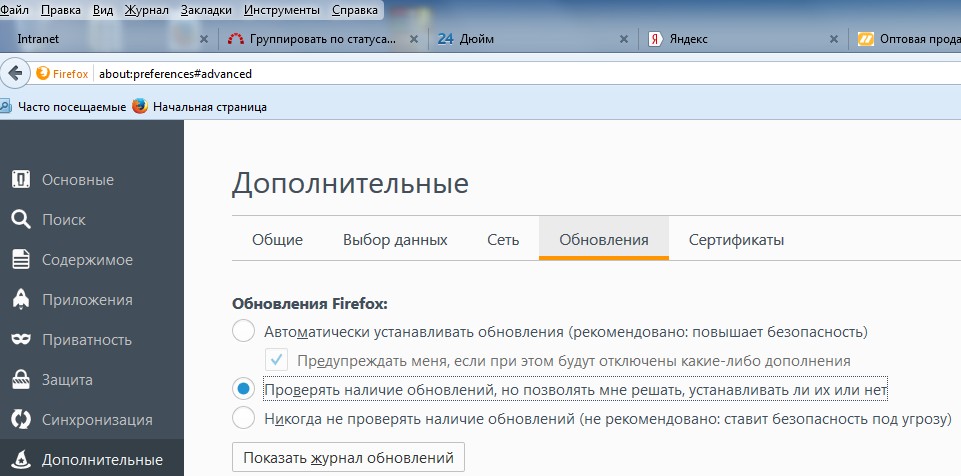
Task: Click the address bar with about:preferences#advanced
Action: (500, 73)
